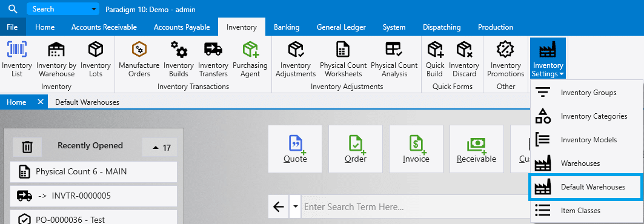Image resolution: width=644 pixels, height=224 pixels.
Task: Open Manufacture Orders
Action: pyautogui.click(x=139, y=59)
